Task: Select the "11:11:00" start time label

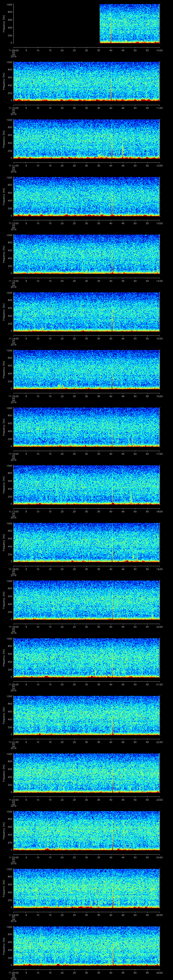Action: [14, 166]
